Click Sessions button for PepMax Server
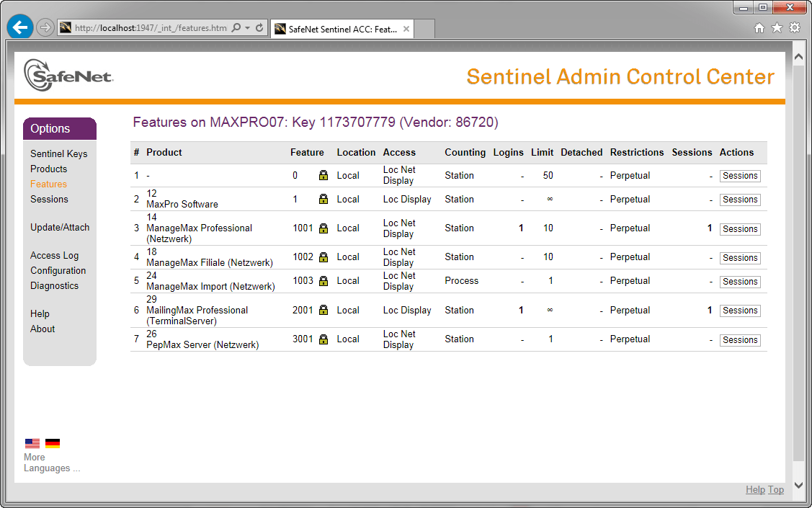This screenshot has width=812, height=508. click(740, 340)
